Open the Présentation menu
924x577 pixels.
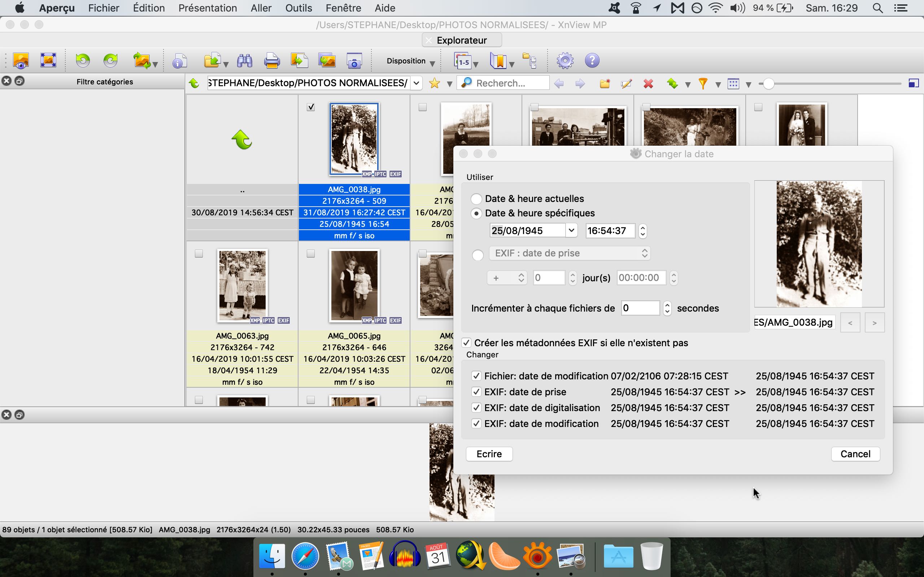click(x=207, y=8)
